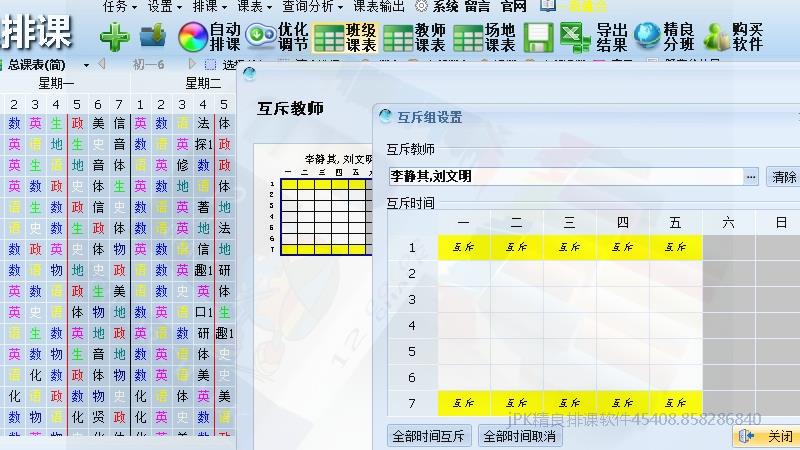Select the 李静其, 刘文明 group thumbnail grid

[327, 216]
